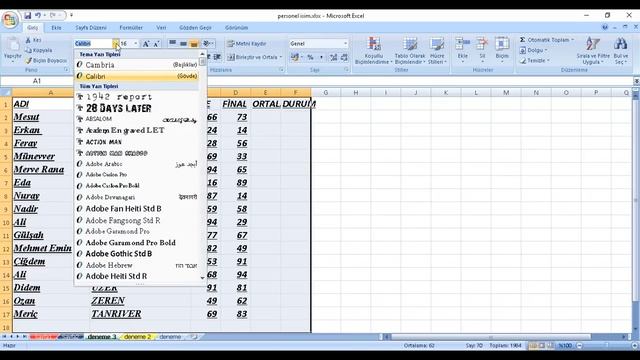Click the accounting currency format icon
640x360 pixels.
[294, 57]
